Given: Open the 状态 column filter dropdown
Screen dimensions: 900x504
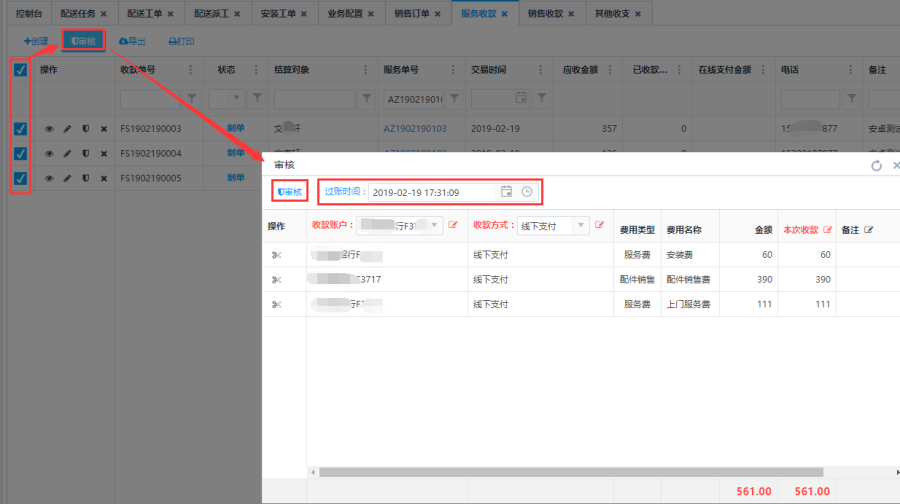Looking at the screenshot, I should pos(238,99).
